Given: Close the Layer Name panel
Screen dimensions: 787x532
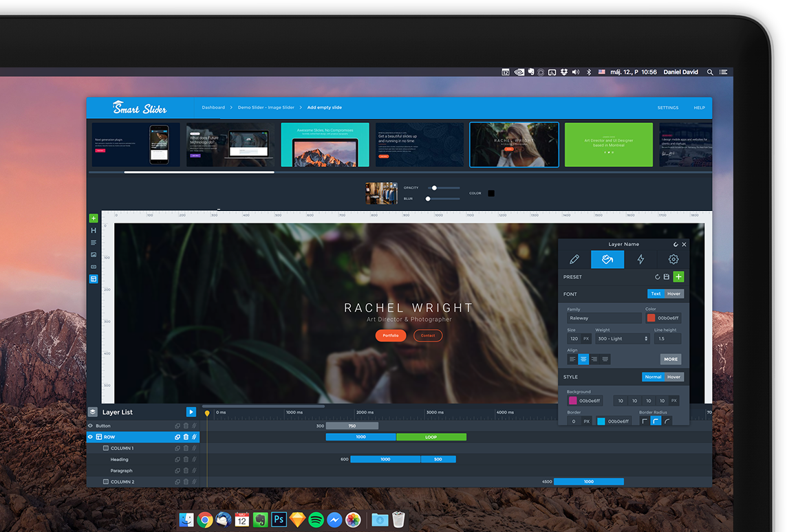Looking at the screenshot, I should click(x=684, y=245).
